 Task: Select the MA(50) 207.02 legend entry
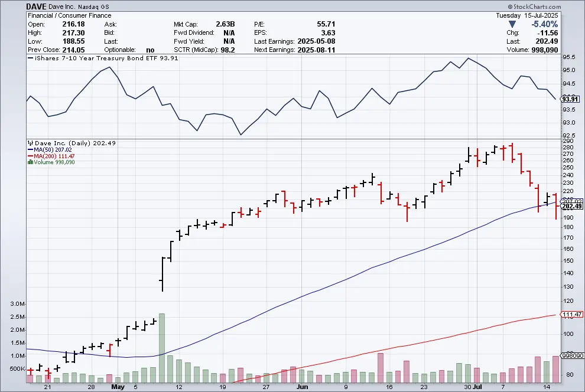point(50,150)
